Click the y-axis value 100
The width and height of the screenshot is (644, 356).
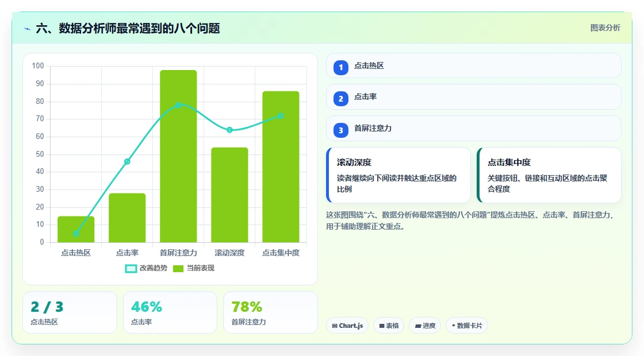(38, 65)
